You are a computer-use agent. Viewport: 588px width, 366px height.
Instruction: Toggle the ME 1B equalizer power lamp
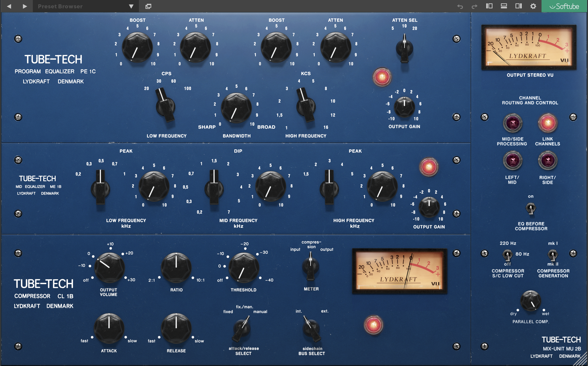tap(429, 167)
